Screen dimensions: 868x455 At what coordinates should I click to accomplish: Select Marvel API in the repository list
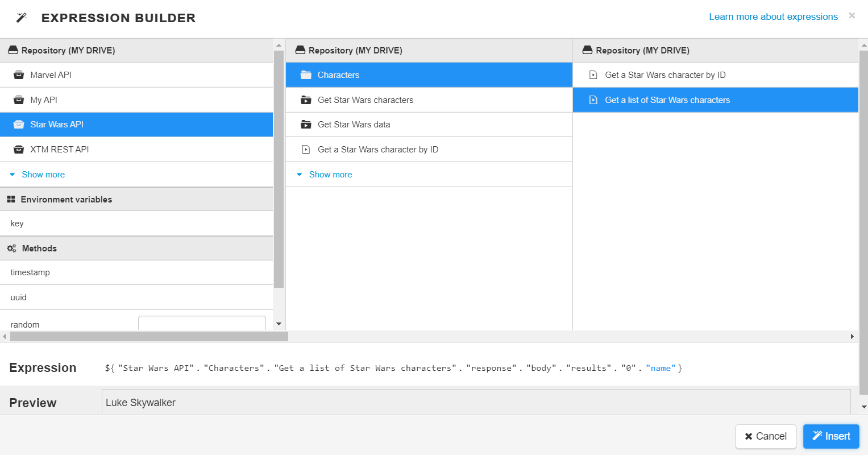[x=136, y=75]
